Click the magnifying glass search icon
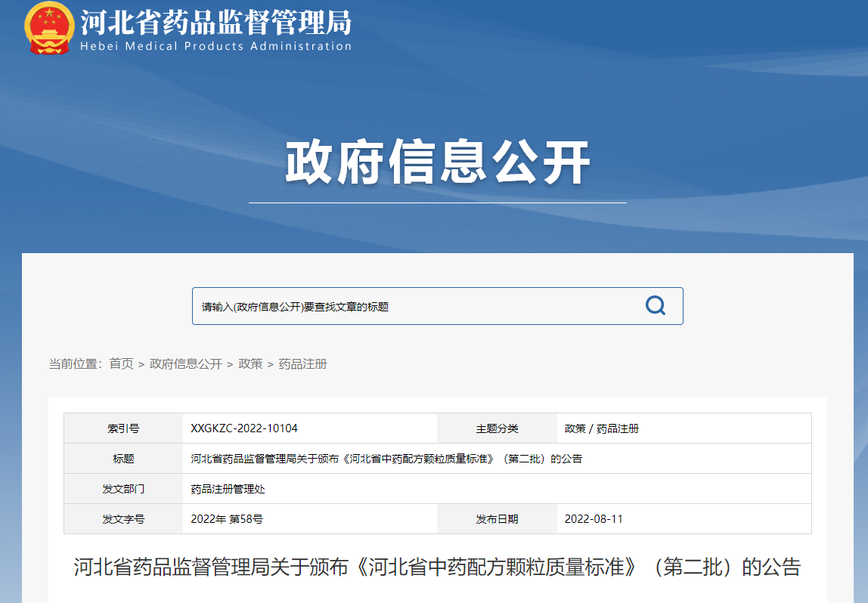Screen dimensions: 868x603 [655, 306]
